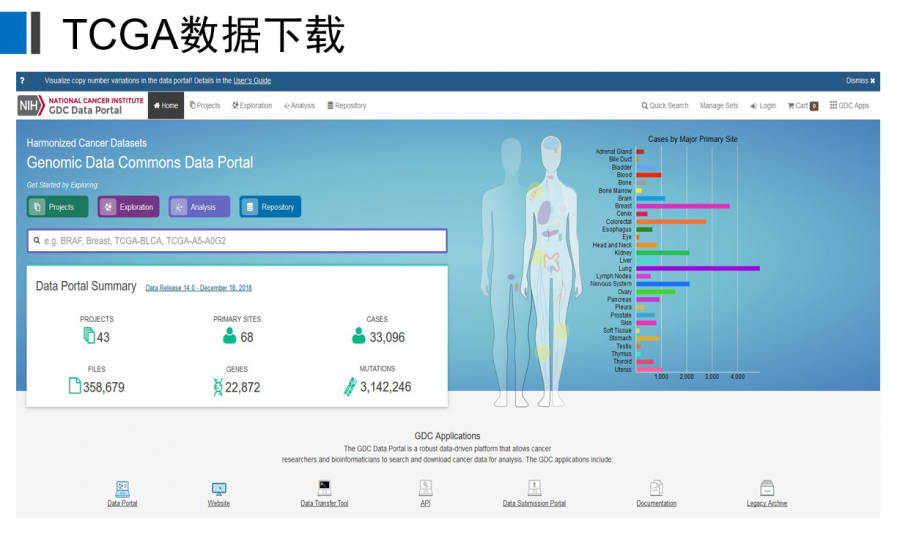Click the Kidney bar in chart
This screenshot has height=543, width=900.
pyautogui.click(x=663, y=253)
